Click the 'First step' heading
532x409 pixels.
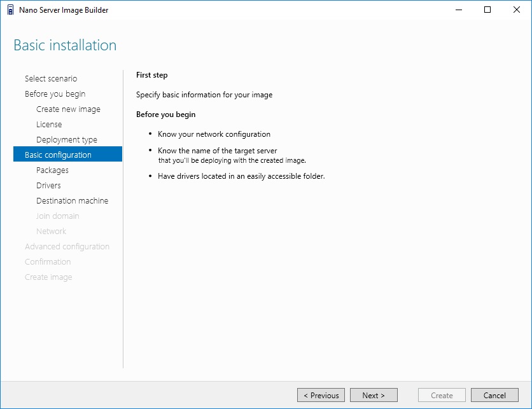coord(151,75)
